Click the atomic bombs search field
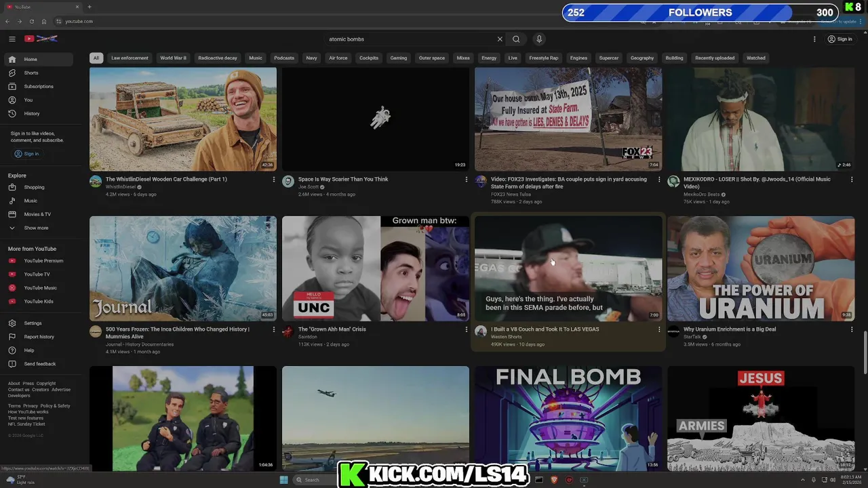The width and height of the screenshot is (868, 488). (410, 39)
